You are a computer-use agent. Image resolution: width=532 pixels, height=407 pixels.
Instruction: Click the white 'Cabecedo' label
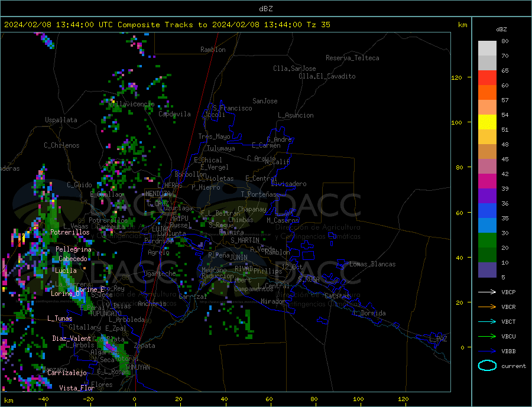click(73, 259)
